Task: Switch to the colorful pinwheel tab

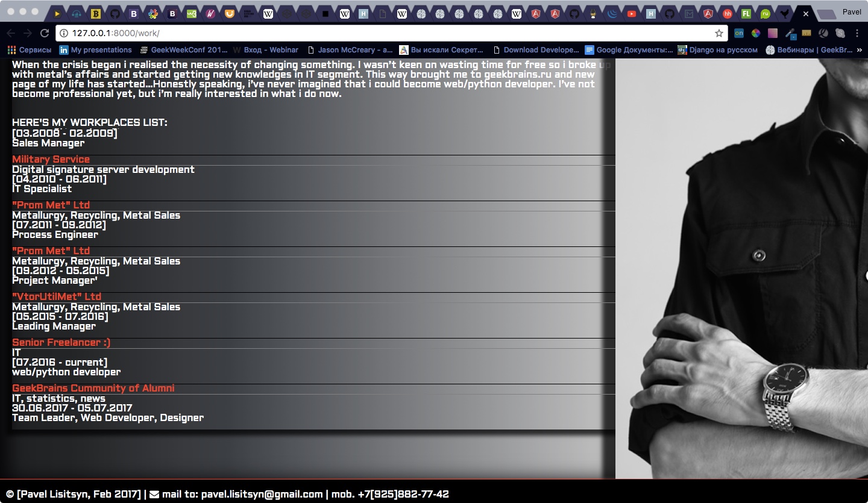Action: [x=153, y=13]
